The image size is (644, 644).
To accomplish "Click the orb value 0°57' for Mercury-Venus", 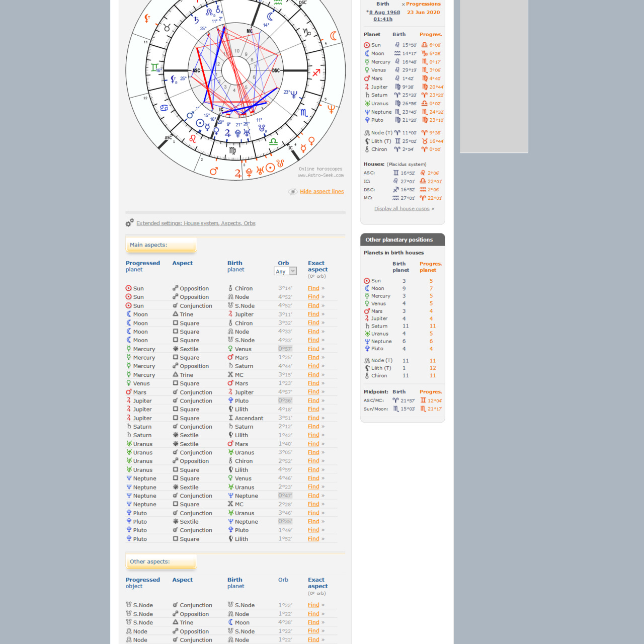I will 285,349.
